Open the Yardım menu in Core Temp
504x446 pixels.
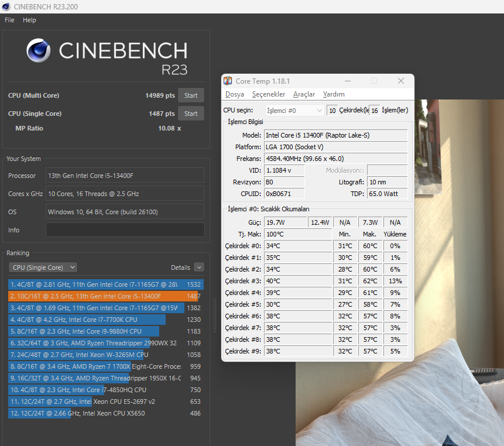click(334, 94)
